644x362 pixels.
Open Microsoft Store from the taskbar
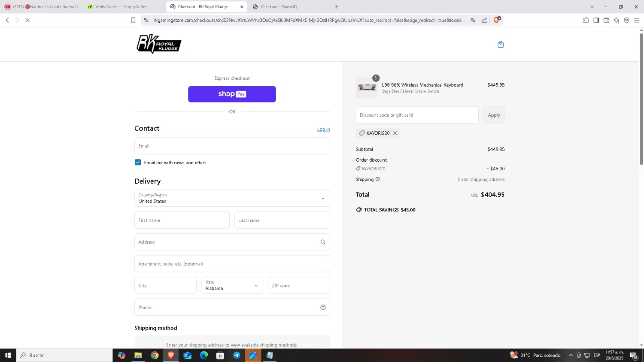[220, 355]
